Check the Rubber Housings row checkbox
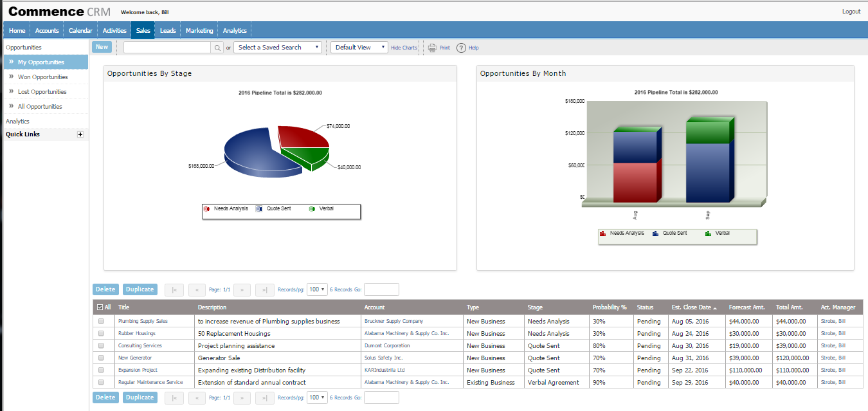Image resolution: width=868 pixels, height=411 pixels. (100, 333)
